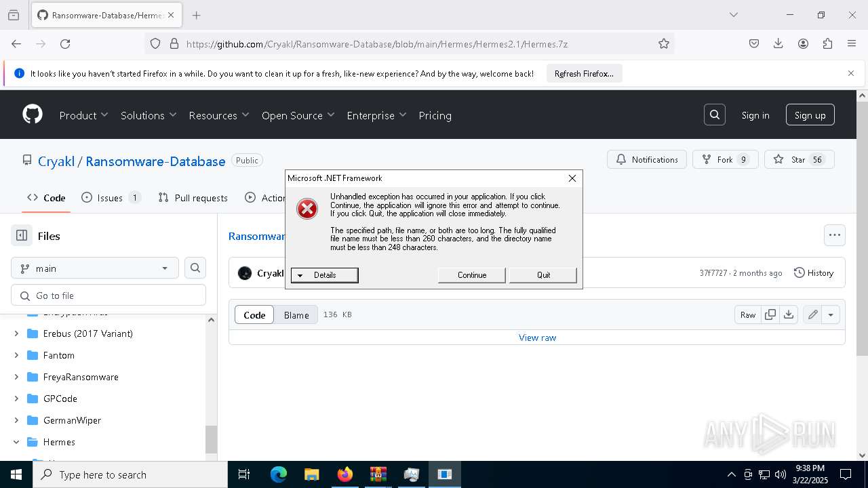The height and width of the screenshot is (488, 868).
Task: Select the Blame view toggle
Action: pos(296,314)
